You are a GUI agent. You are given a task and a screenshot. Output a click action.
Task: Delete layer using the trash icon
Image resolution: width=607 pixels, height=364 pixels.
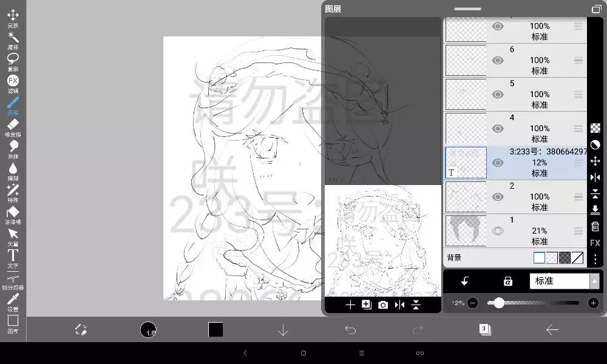[595, 226]
